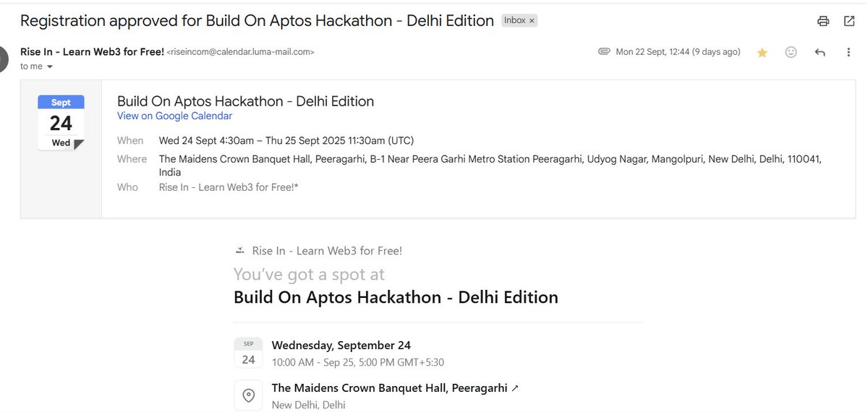868x412 pixels.
Task: Click the Inbox label chip
Action: click(519, 21)
